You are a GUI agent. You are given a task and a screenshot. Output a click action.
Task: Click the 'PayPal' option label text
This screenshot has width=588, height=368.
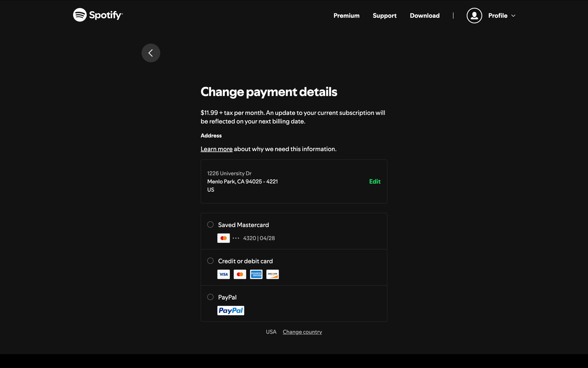pos(227,297)
